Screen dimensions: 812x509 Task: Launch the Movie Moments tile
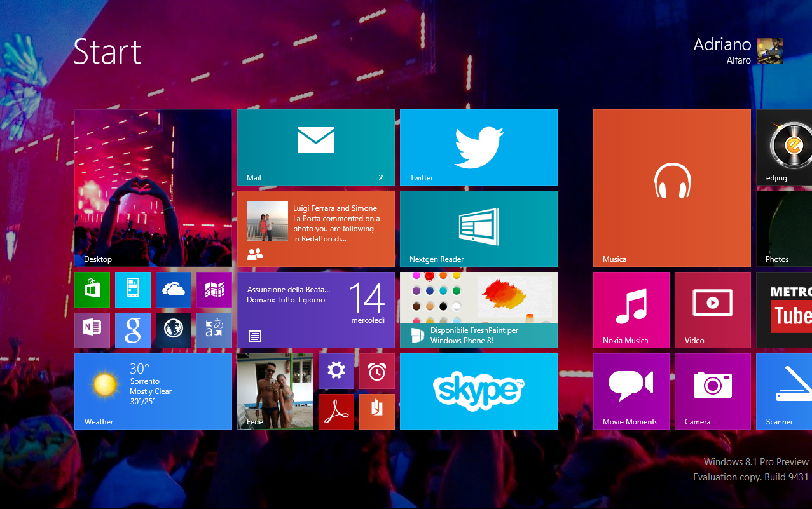coord(631,391)
